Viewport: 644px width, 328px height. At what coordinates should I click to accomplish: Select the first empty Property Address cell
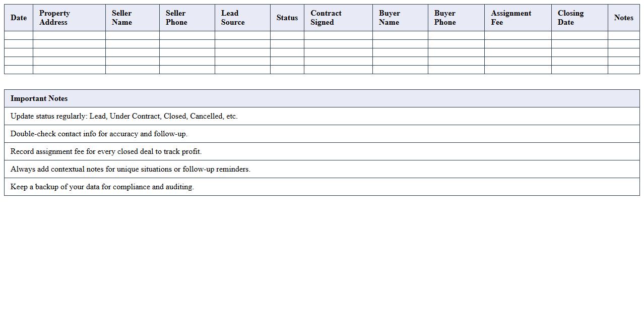pyautogui.click(x=69, y=35)
